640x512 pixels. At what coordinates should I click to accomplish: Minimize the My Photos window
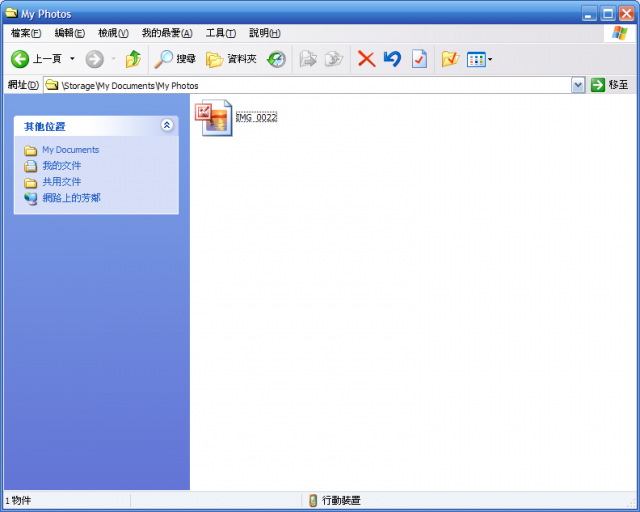[x=589, y=14]
